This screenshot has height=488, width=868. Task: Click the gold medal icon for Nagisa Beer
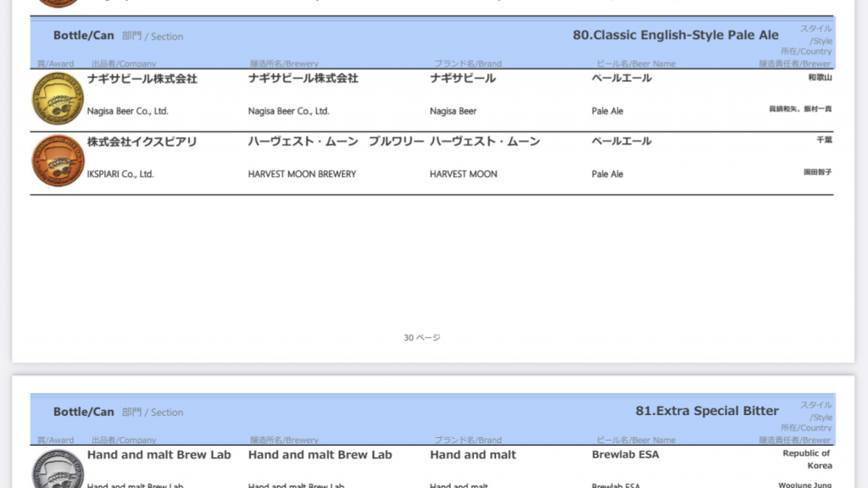[58, 99]
